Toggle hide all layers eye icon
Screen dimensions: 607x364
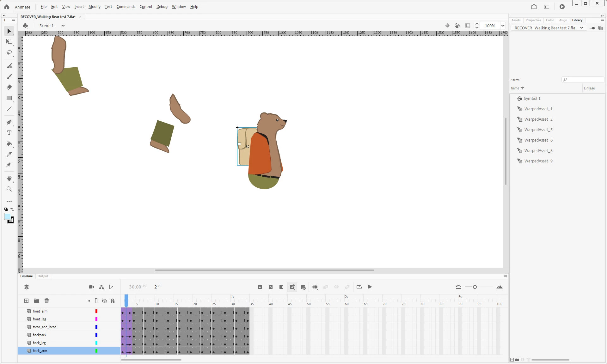tap(104, 301)
